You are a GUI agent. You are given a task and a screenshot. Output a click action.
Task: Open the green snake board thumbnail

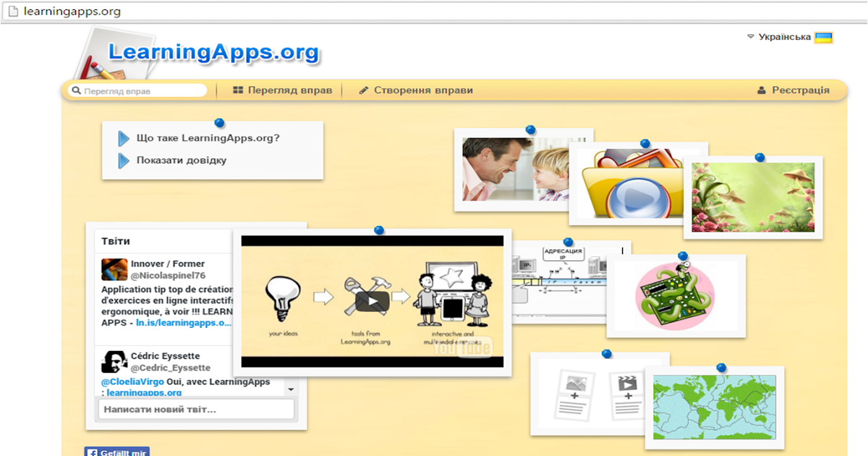click(676, 295)
